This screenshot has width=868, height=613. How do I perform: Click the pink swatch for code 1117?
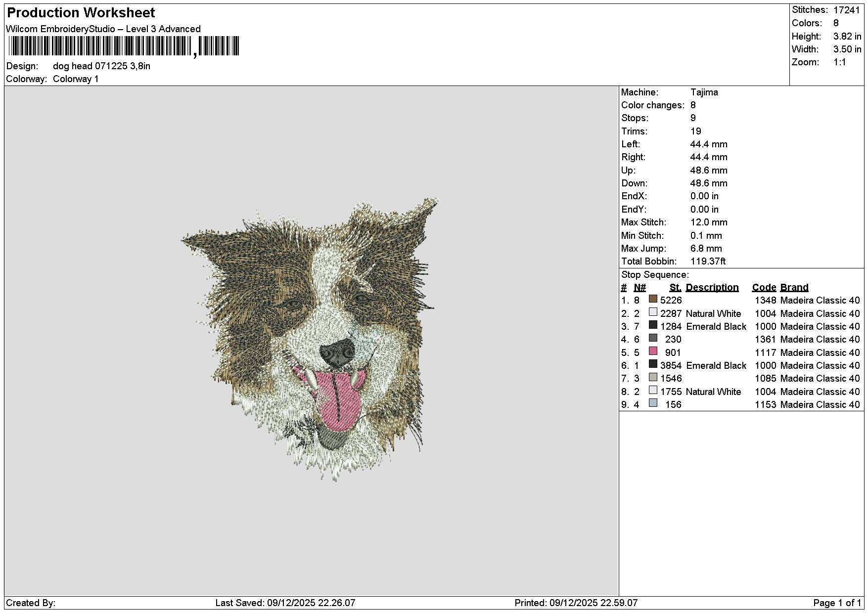click(653, 351)
